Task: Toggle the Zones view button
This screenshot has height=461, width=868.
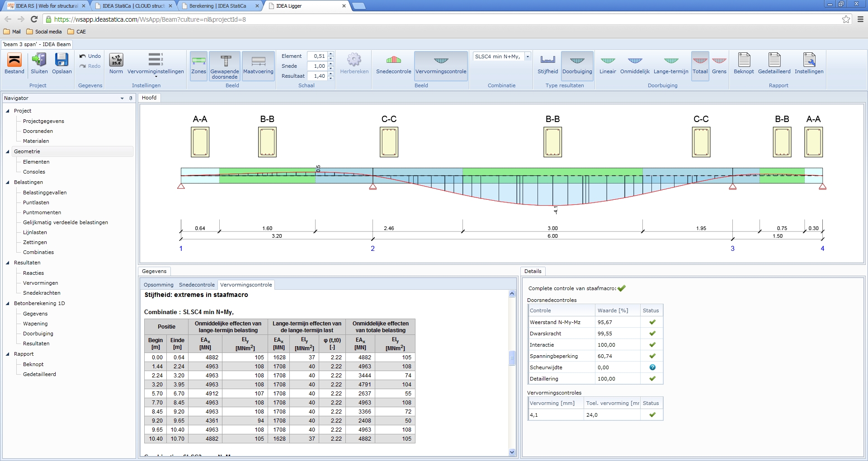Action: (198, 63)
